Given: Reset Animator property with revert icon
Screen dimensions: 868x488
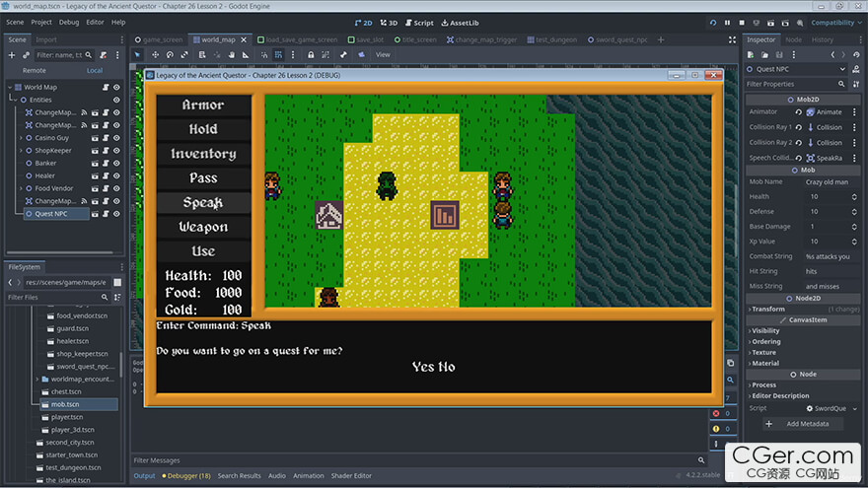Looking at the screenshot, I should (x=798, y=111).
